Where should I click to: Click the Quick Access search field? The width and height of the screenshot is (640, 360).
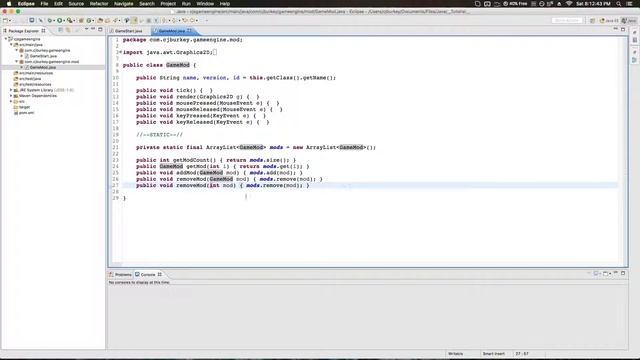point(567,20)
